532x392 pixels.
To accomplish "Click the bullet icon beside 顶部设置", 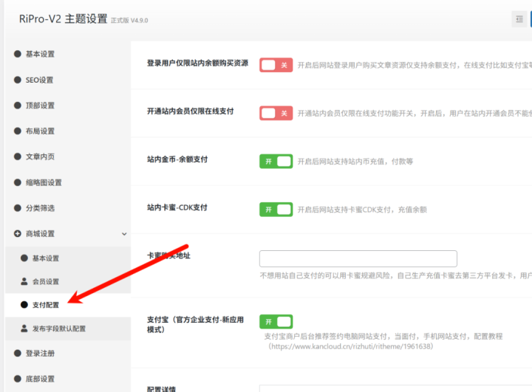I will 18,106.
